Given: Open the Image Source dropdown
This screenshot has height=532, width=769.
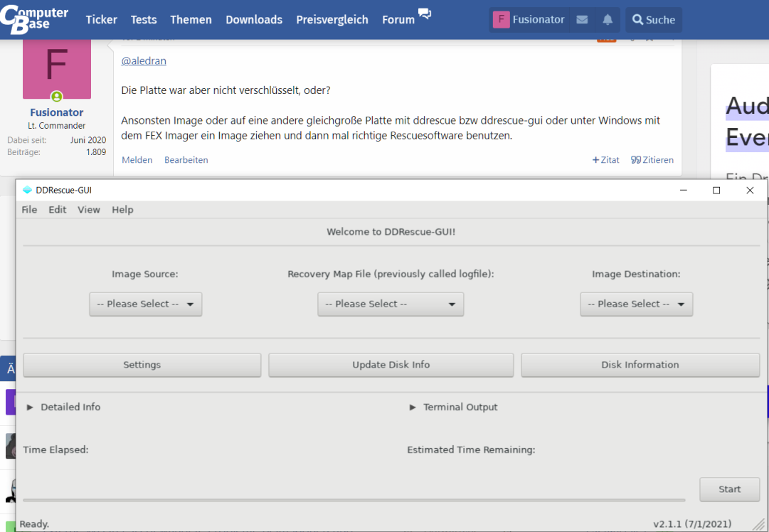Looking at the screenshot, I should tap(146, 304).
